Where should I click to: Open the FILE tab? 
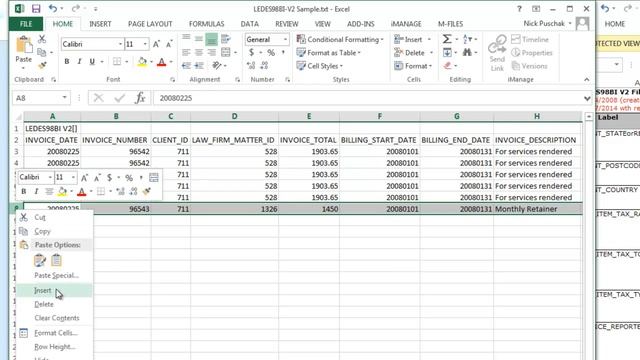[x=26, y=24]
